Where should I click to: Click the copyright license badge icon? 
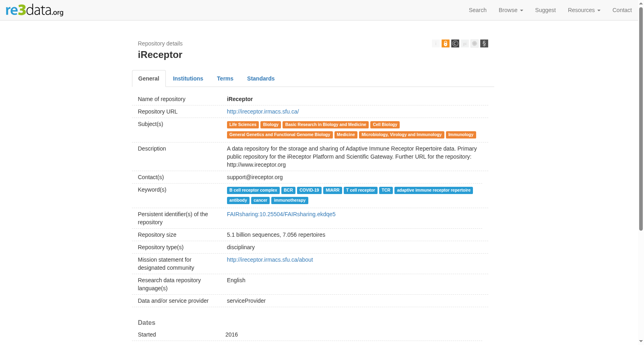point(455,43)
